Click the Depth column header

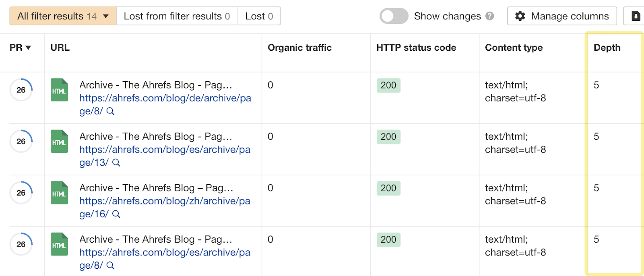(x=607, y=47)
